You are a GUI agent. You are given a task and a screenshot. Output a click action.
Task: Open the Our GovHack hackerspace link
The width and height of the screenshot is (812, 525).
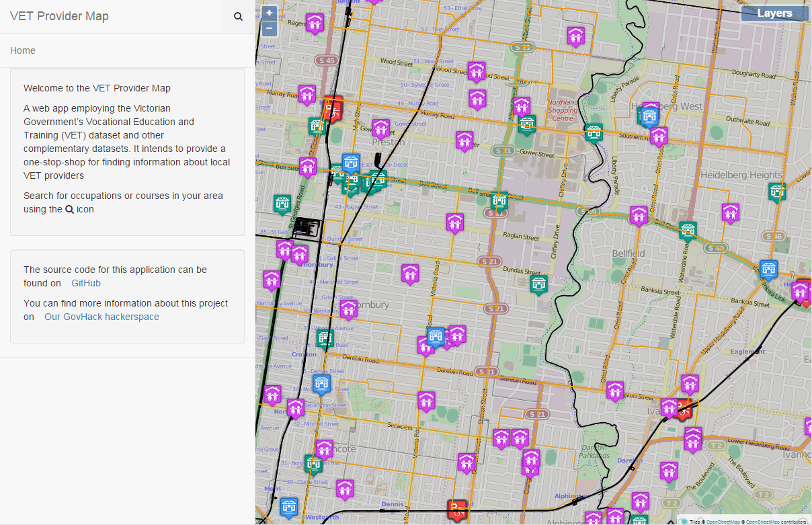coord(101,317)
